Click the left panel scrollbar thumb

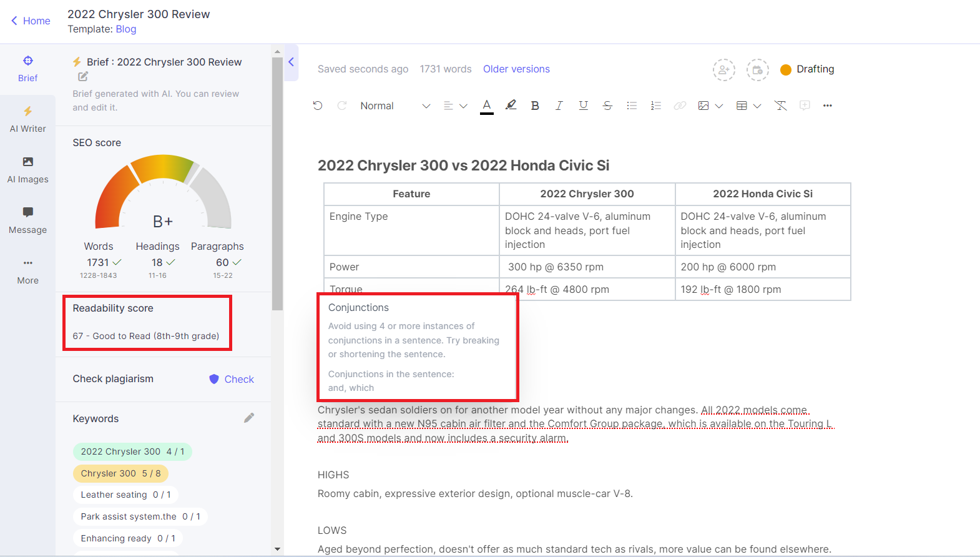point(277,183)
